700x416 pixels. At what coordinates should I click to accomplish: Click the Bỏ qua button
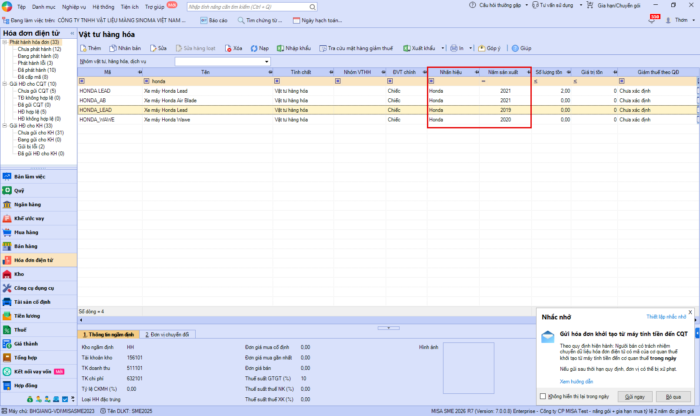673,396
